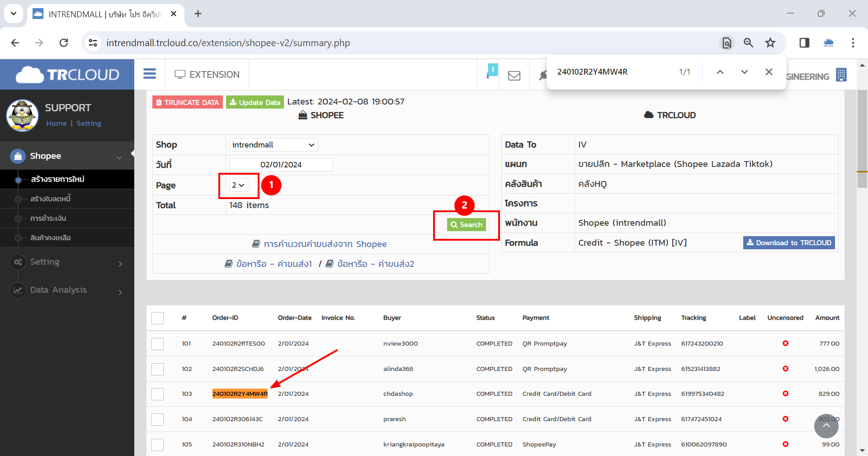The image size is (868, 456).
Task: Click the date field 02/01/2024
Action: (x=281, y=165)
